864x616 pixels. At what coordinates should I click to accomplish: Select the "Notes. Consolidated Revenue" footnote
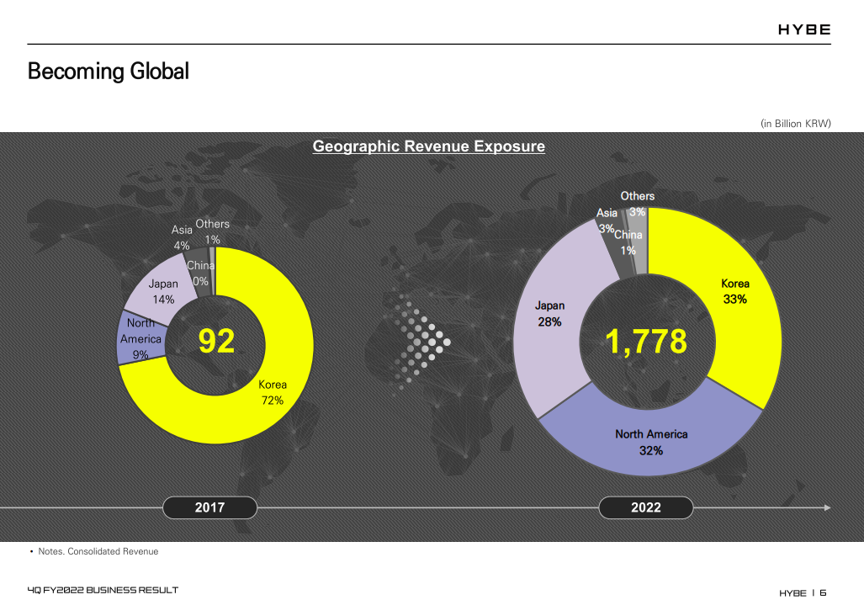[98, 551]
